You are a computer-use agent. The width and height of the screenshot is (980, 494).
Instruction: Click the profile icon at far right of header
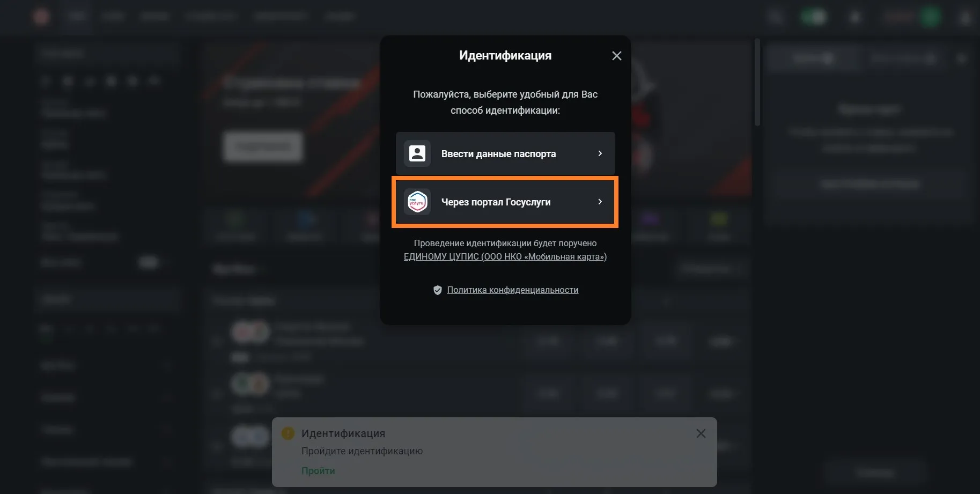965,18
